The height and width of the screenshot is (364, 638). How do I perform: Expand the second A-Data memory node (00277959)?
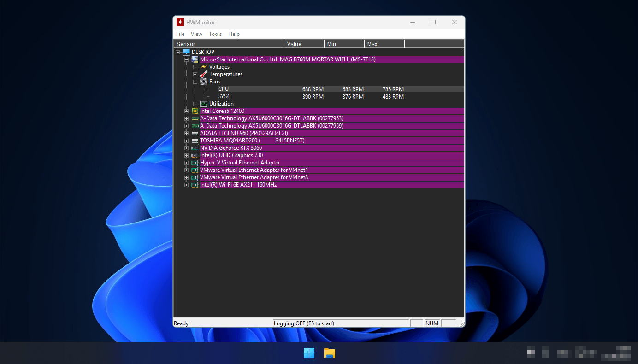(186, 126)
